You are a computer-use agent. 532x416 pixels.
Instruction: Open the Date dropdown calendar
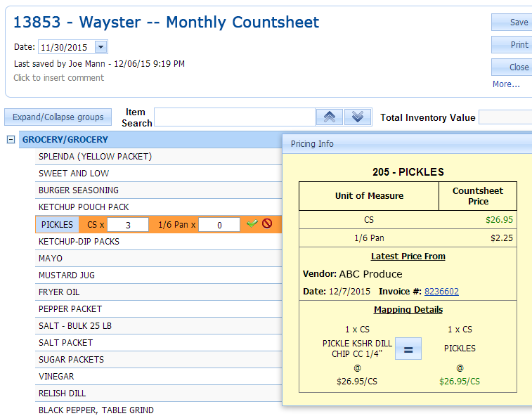tap(100, 47)
